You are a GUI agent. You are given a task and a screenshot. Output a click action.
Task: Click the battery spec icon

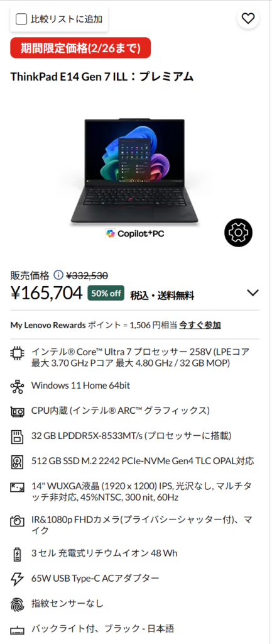coord(17,555)
